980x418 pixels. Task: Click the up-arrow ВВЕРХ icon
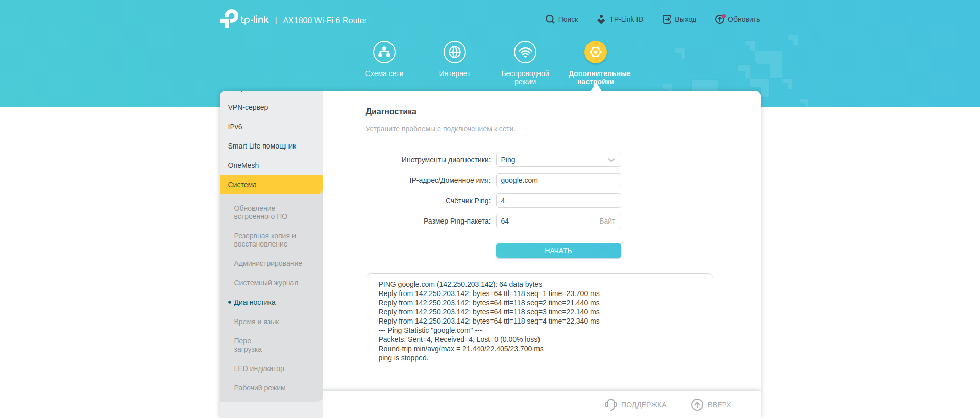click(697, 405)
